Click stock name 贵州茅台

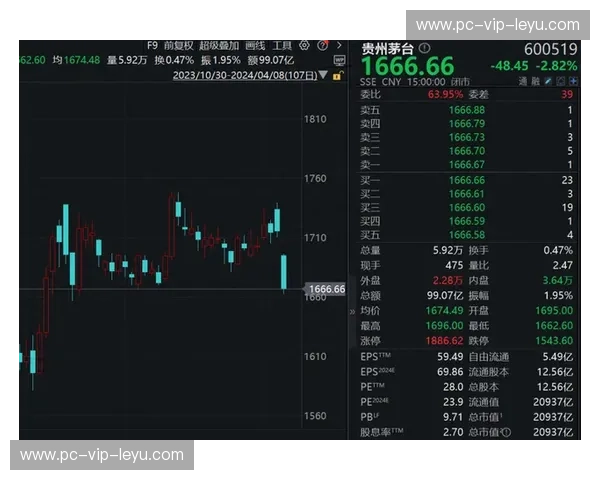tap(388, 49)
